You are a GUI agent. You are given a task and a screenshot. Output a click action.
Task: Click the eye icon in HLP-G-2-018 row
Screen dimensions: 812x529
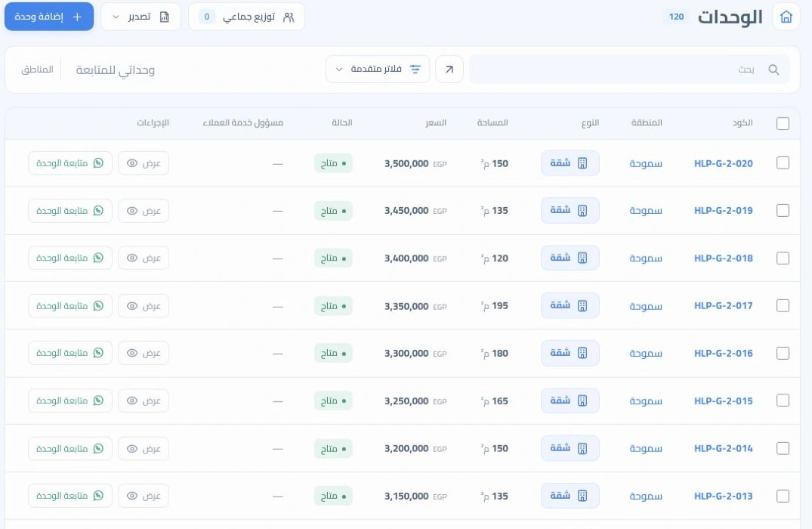coord(132,258)
